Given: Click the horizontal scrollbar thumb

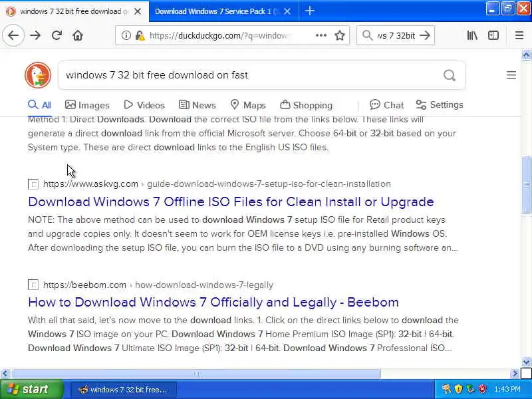Looking at the screenshot, I should click(196, 374).
